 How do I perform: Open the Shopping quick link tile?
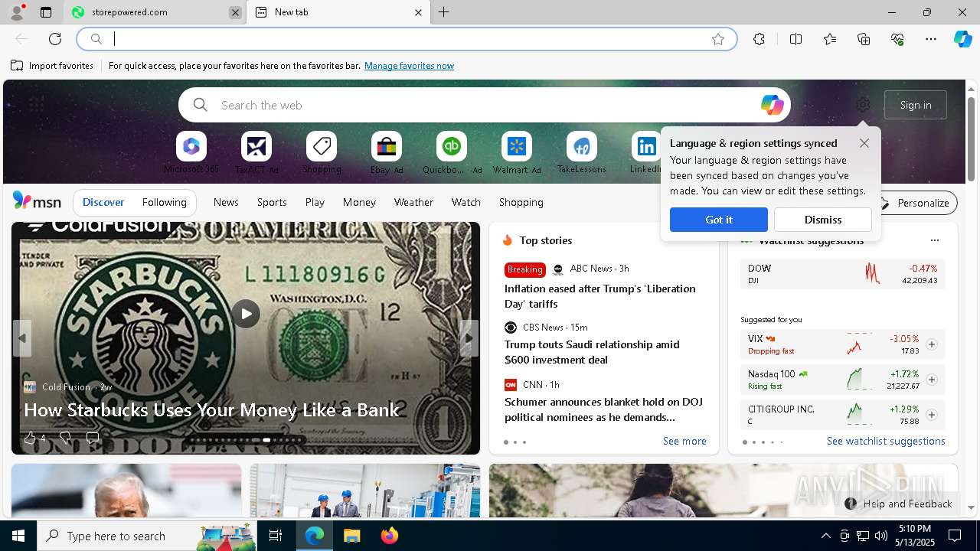tap(322, 153)
